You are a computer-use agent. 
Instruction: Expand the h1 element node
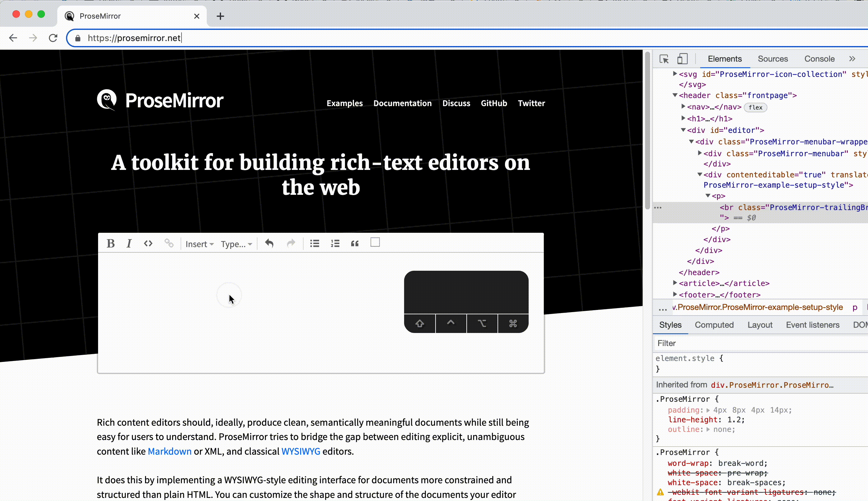(x=683, y=118)
